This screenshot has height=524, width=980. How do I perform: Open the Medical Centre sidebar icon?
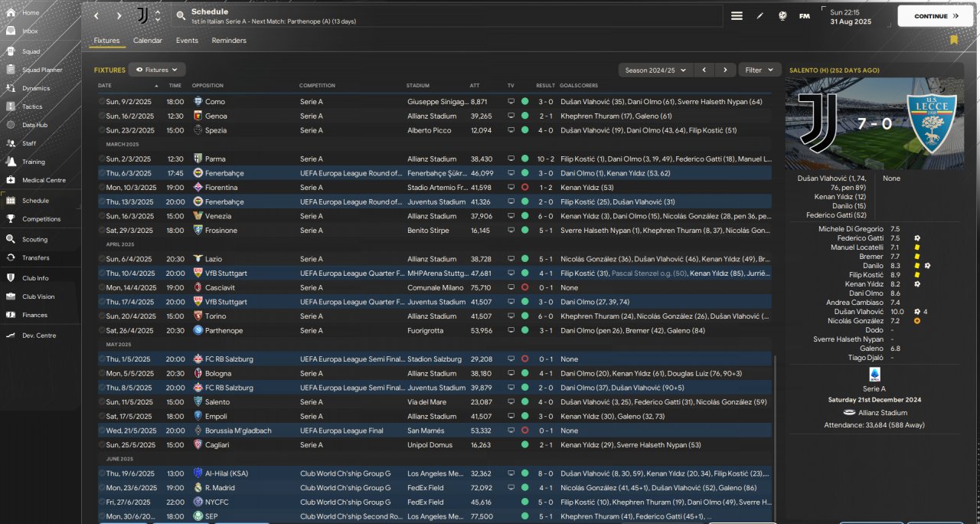point(11,180)
